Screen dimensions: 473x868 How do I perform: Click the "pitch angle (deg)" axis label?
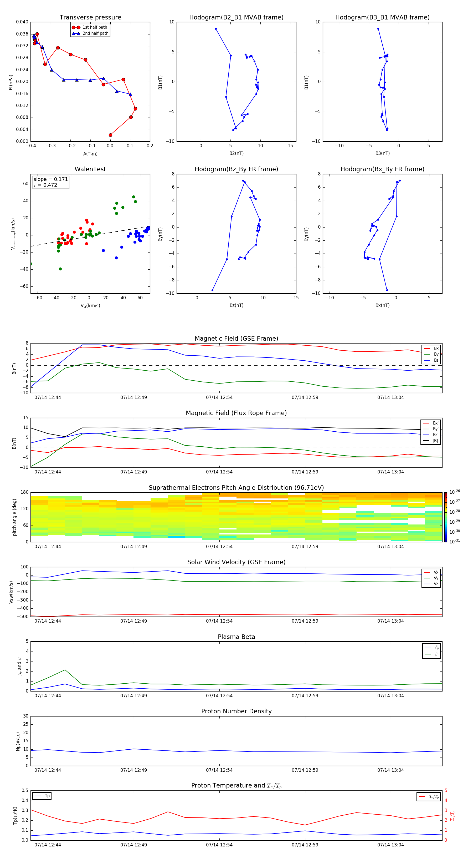[x=14, y=518]
